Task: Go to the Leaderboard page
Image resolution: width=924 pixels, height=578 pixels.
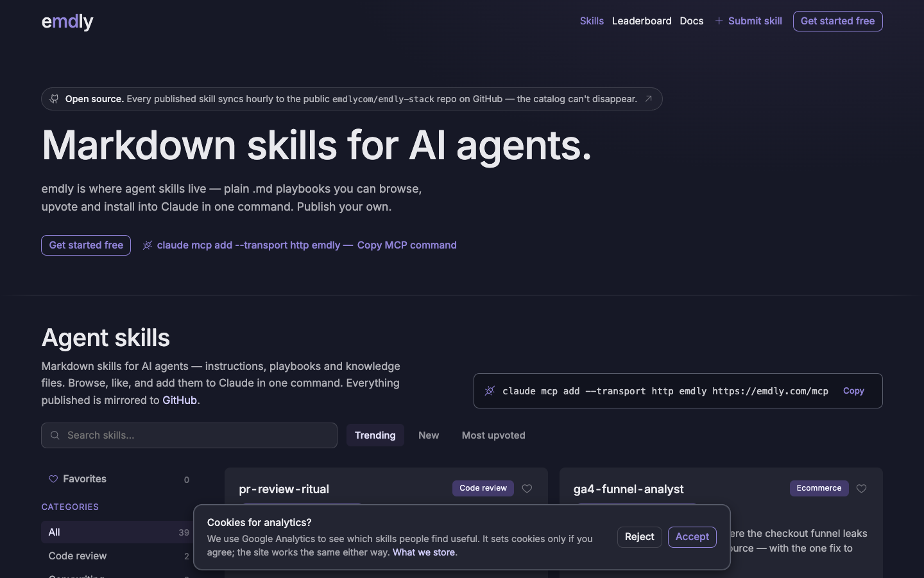Action: [x=642, y=21]
